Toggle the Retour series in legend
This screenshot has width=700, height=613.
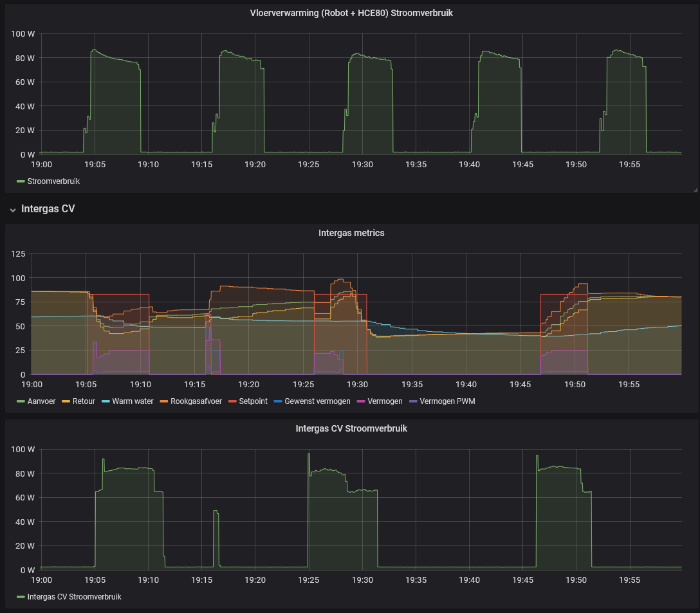pos(84,401)
